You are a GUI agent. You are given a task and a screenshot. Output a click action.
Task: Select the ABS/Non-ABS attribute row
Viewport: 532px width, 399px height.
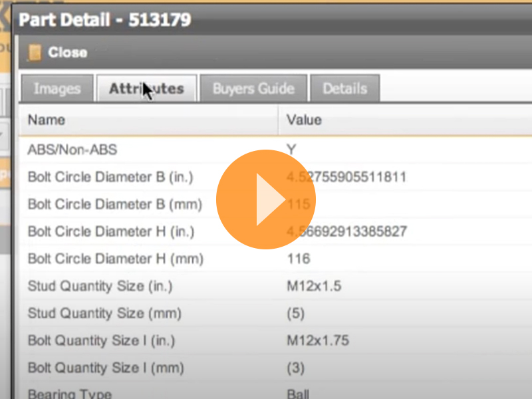[x=133, y=150]
